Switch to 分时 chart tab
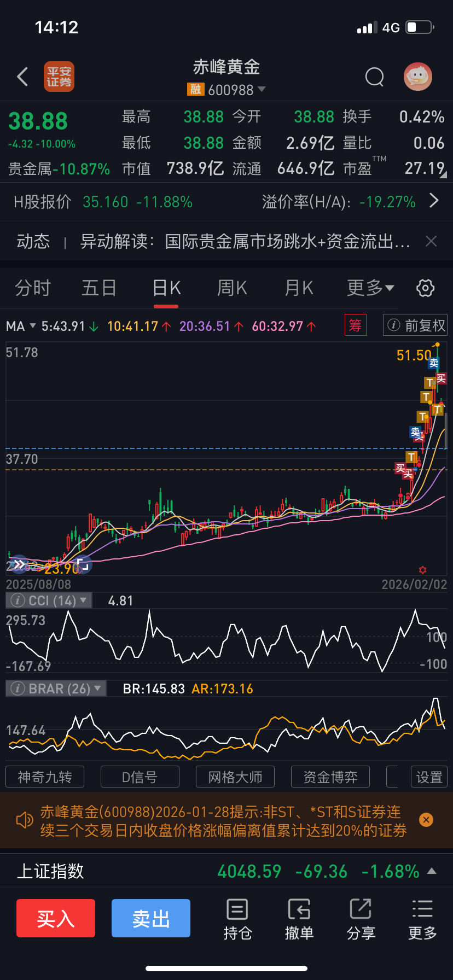453x980 pixels. [33, 288]
